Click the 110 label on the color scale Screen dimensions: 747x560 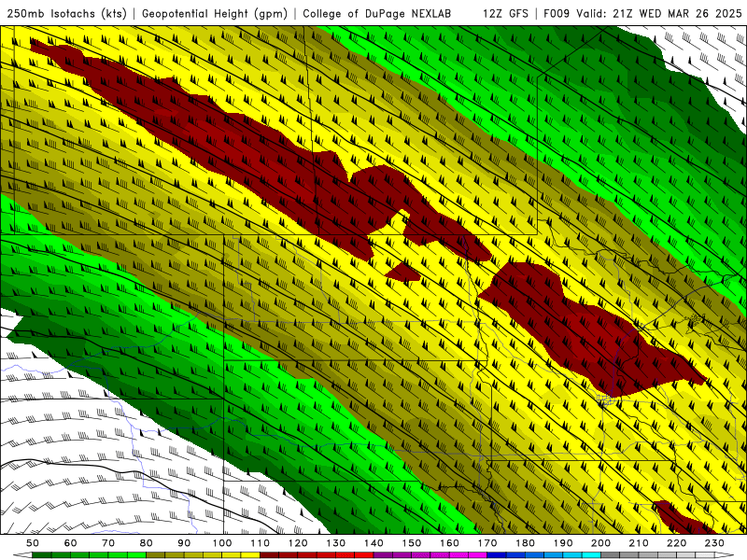pos(261,543)
